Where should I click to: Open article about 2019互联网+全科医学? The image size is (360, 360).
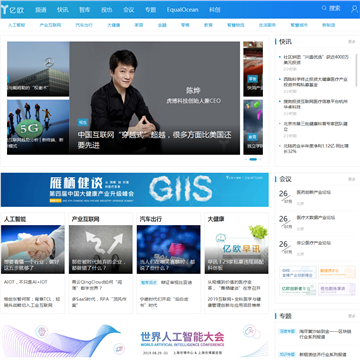[234, 302]
